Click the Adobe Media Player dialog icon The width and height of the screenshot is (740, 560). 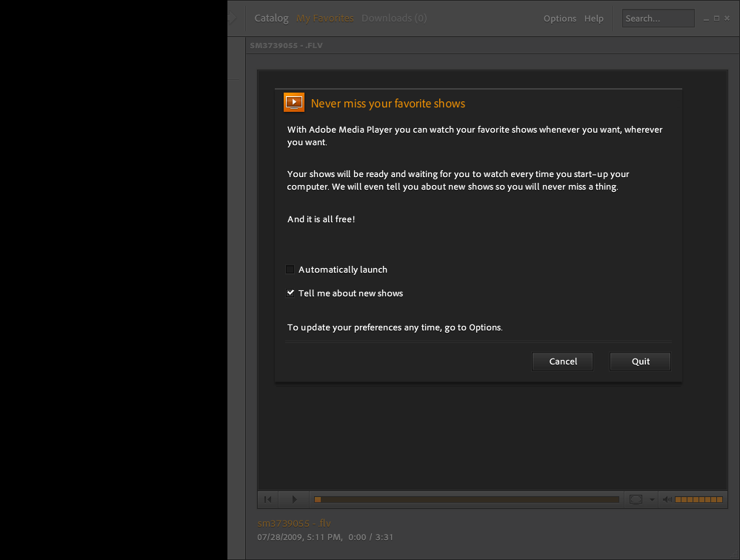coord(294,103)
